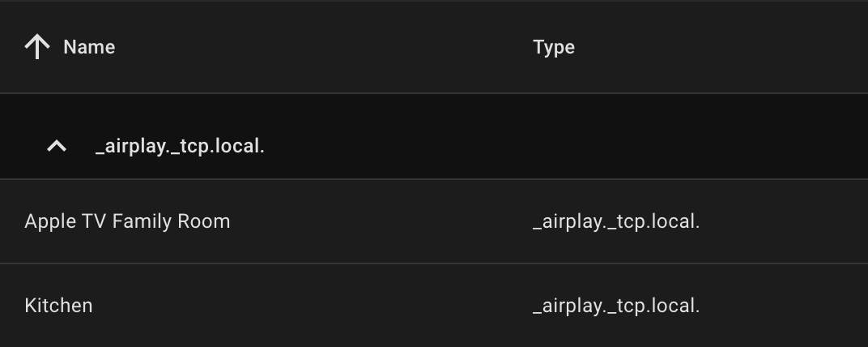The image size is (868, 347).
Task: Click the _airplay._tcp.local. text beside Apple TV
Action: pos(615,221)
